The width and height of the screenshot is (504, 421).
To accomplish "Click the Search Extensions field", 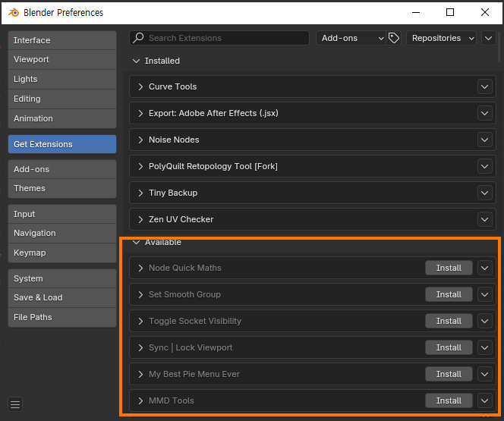I will pyautogui.click(x=219, y=38).
